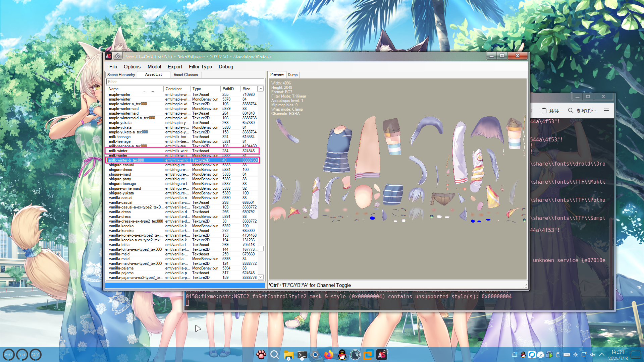Select the milk-winter-b_tex000 row
This screenshot has width=644, height=362.
[182, 160]
